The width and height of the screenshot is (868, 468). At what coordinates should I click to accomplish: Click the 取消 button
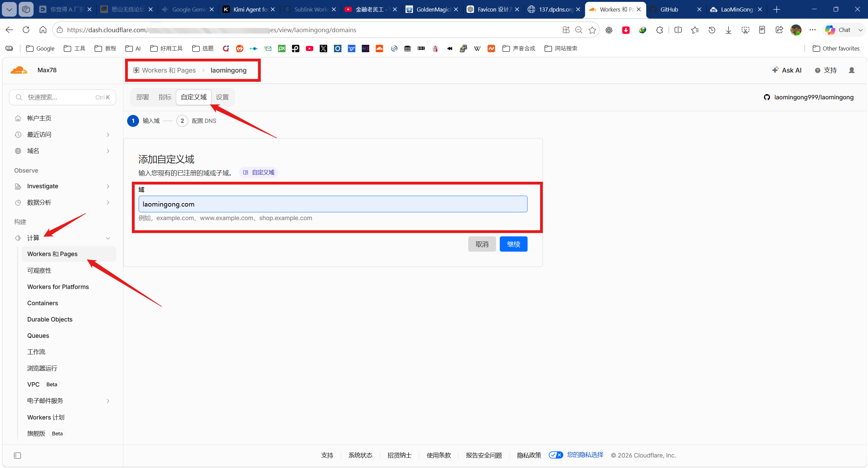point(482,244)
